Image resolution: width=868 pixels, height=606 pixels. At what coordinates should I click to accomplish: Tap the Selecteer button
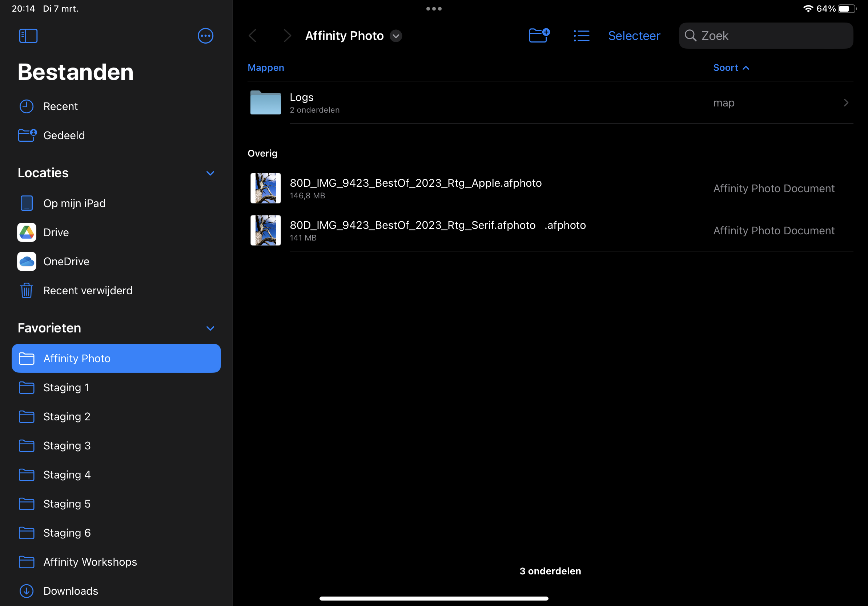click(x=634, y=36)
